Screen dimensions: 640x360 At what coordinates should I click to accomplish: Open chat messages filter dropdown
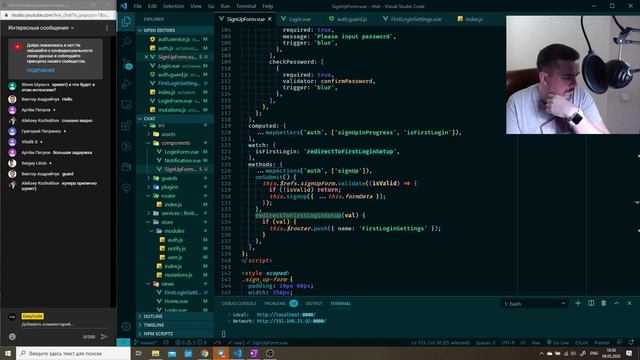41,28
